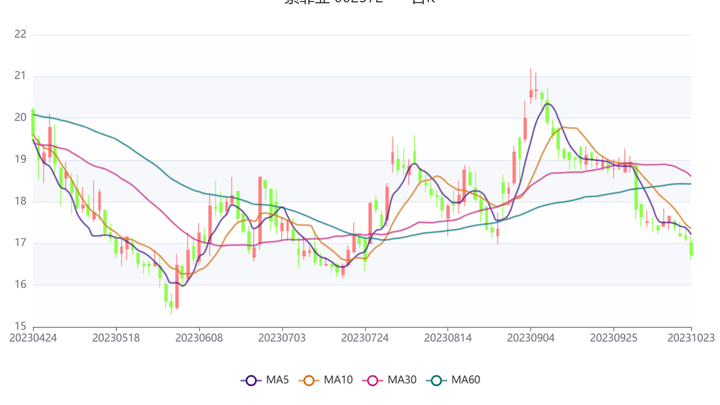Click the 18 price label on the y-axis
Screen dimensions: 720x405
click(20, 201)
